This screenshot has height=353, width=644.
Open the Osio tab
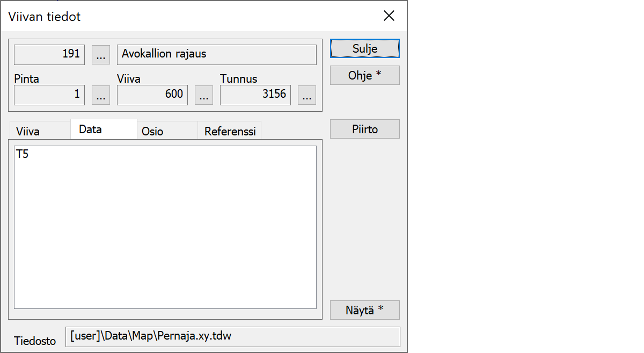pyautogui.click(x=152, y=132)
